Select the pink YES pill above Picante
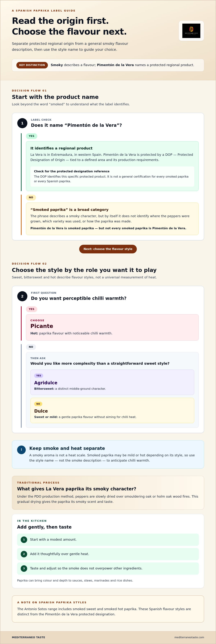 (x=31, y=309)
